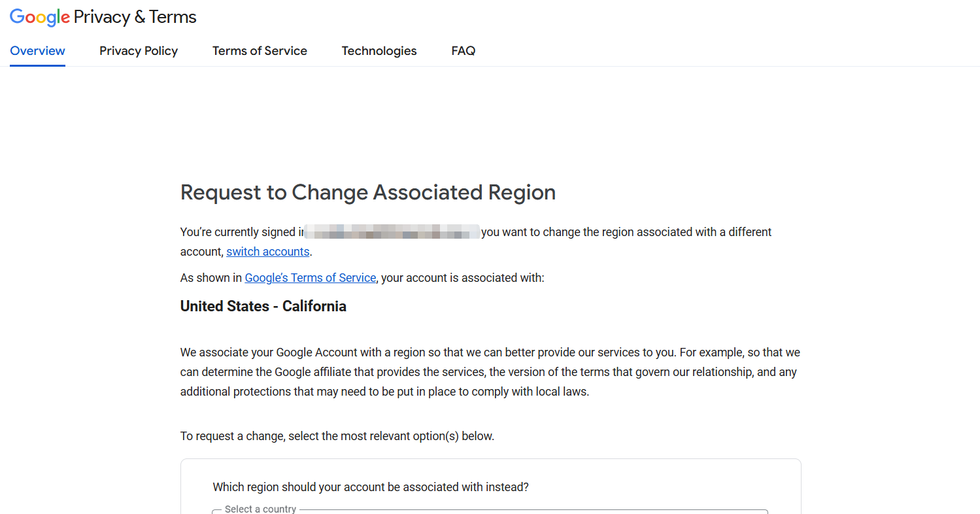Switch to the Overview tab
The width and height of the screenshot is (980, 514).
click(x=37, y=51)
